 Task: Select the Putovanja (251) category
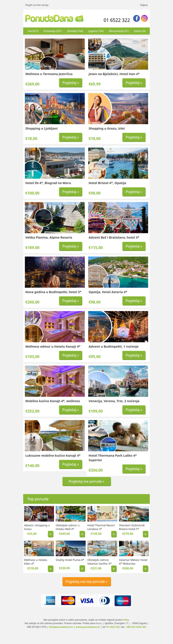click(x=53, y=31)
